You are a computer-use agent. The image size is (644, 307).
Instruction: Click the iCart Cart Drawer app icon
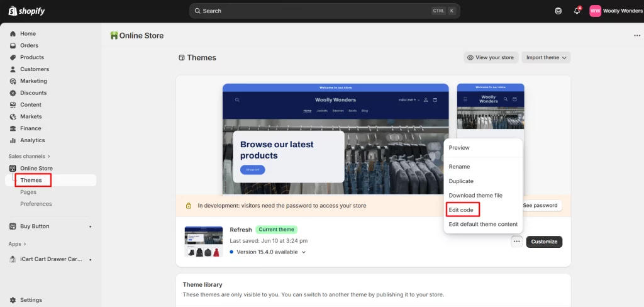(13, 259)
